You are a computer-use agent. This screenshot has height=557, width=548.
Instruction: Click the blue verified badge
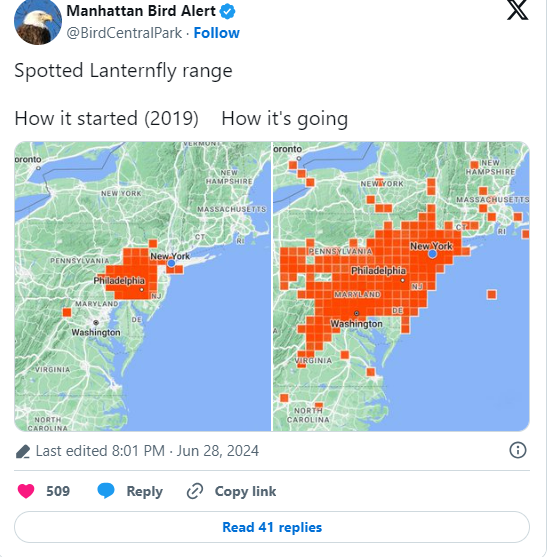coord(228,11)
